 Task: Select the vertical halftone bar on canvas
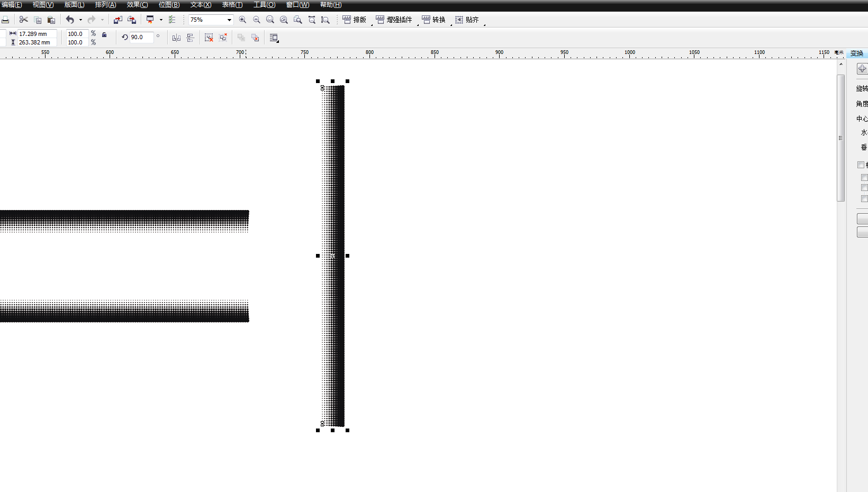pos(333,256)
